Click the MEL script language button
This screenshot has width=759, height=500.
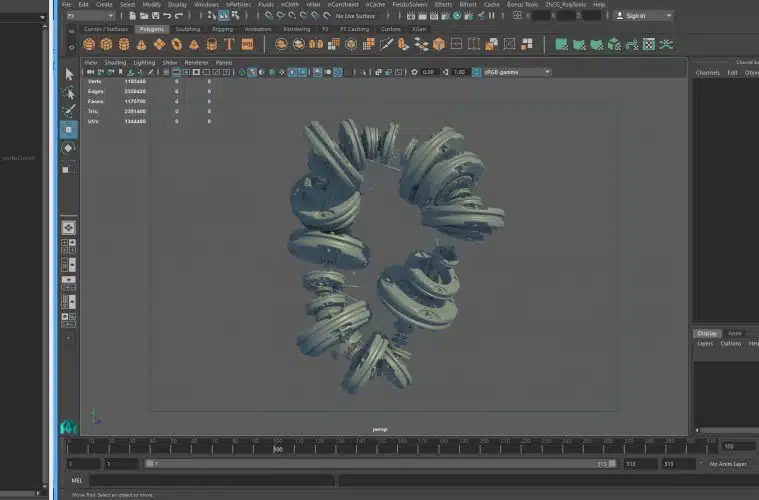[x=77, y=480]
